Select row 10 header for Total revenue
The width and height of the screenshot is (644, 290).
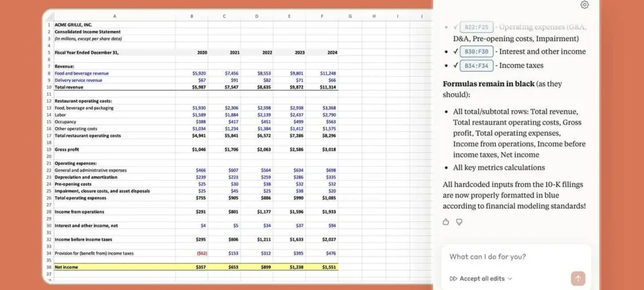tap(48, 86)
